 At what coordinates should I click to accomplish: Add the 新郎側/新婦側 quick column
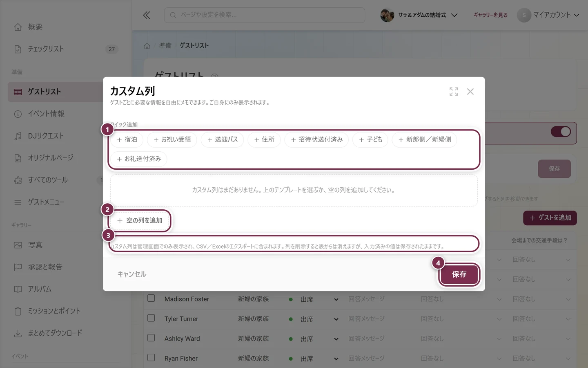coord(425,139)
